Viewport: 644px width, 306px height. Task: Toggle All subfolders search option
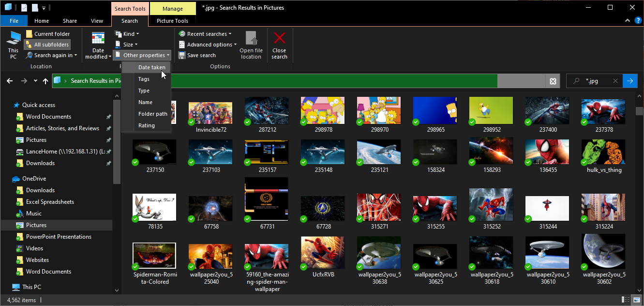click(47, 45)
